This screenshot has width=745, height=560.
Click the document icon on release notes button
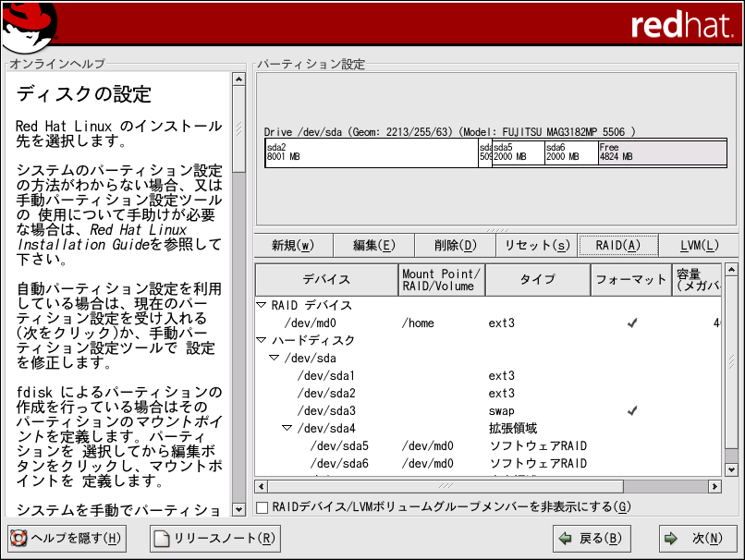coord(162,538)
